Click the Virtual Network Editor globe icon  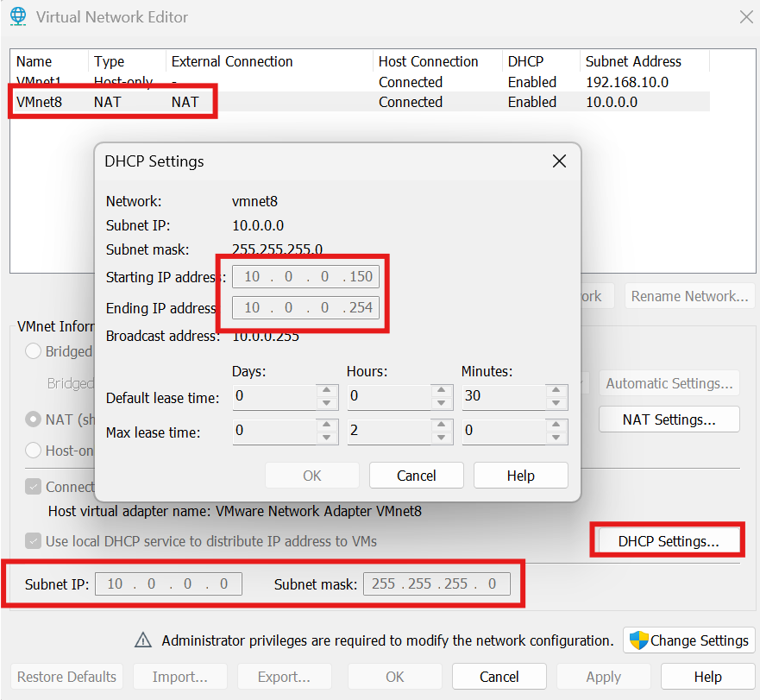(18, 16)
